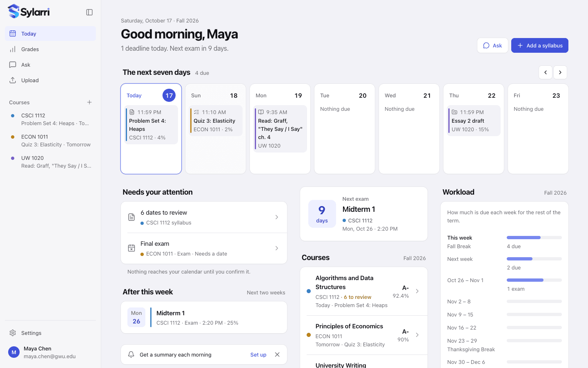Click the Mon 26 date badge
The image size is (588, 368).
pos(136,317)
